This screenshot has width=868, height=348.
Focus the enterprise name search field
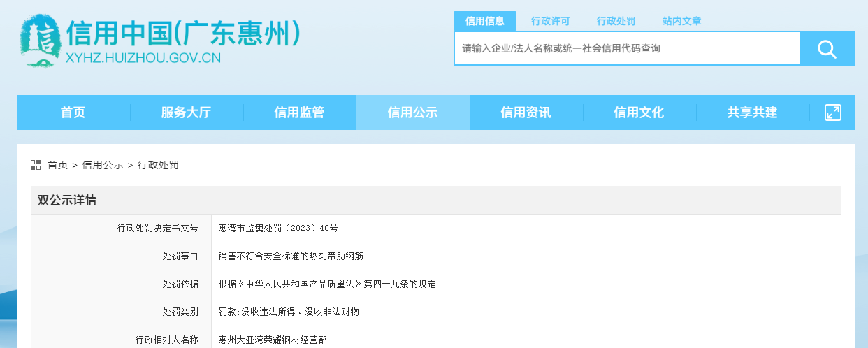point(628,49)
